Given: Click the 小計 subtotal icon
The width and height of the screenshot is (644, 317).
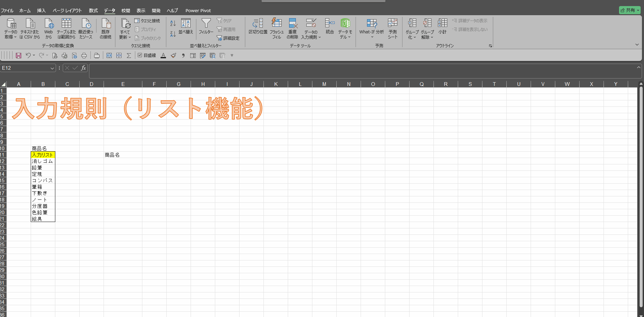Looking at the screenshot, I should [442, 24].
